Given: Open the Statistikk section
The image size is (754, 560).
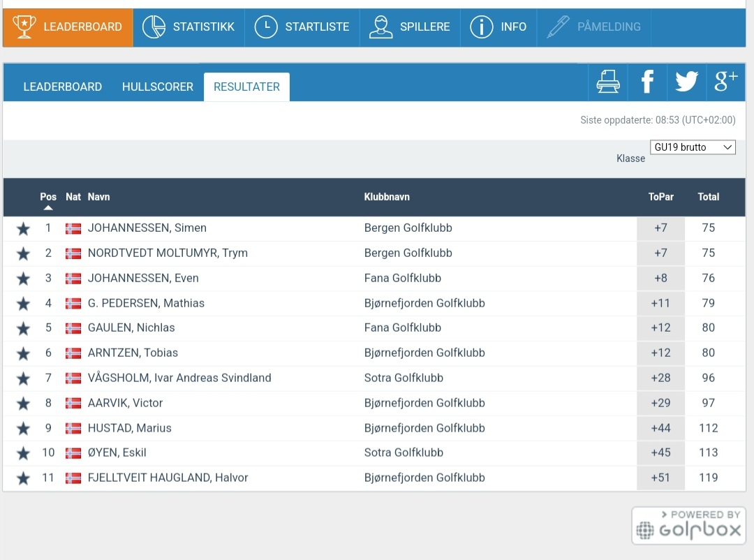Looking at the screenshot, I should 188,27.
